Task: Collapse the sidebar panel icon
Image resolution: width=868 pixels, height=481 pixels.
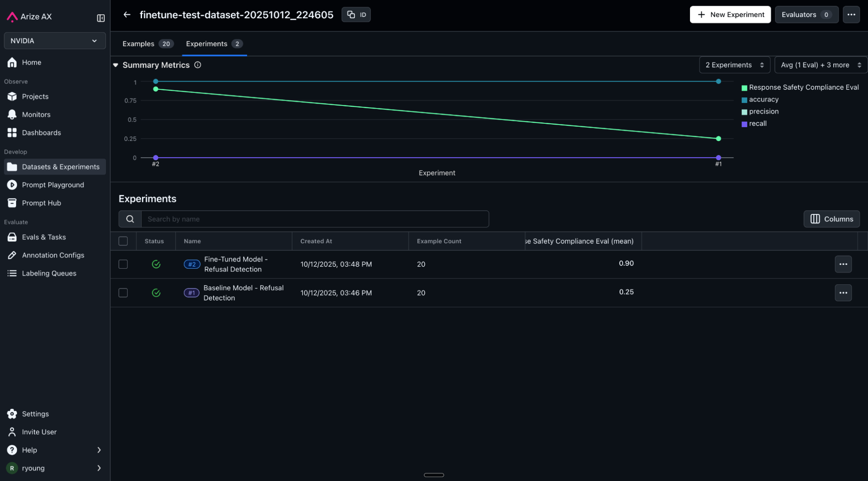Action: [101, 18]
